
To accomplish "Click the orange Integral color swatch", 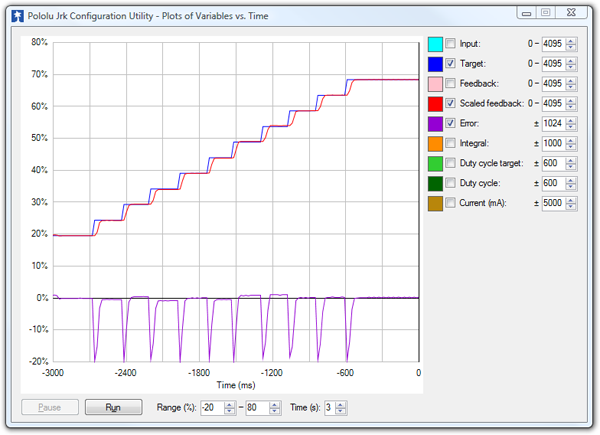I will tap(434, 144).
